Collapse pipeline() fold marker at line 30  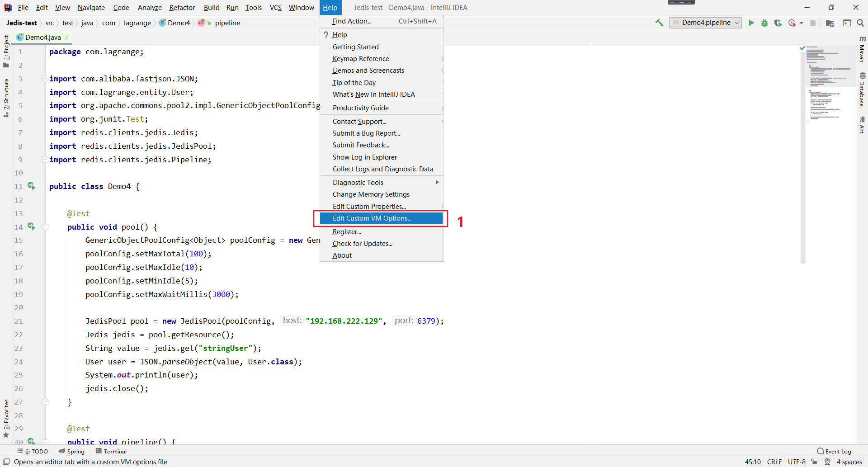click(45, 442)
